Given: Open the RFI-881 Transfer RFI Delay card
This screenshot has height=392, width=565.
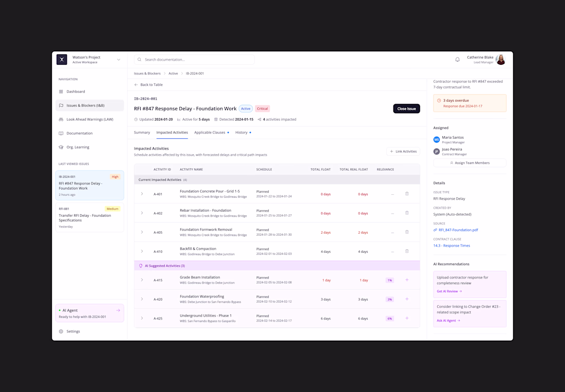Looking at the screenshot, I should (x=90, y=217).
